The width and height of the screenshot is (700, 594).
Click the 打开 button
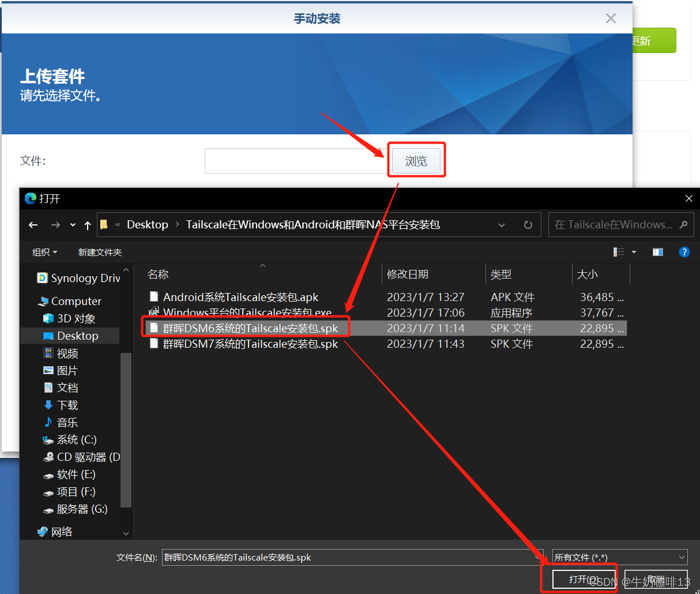coord(584,580)
